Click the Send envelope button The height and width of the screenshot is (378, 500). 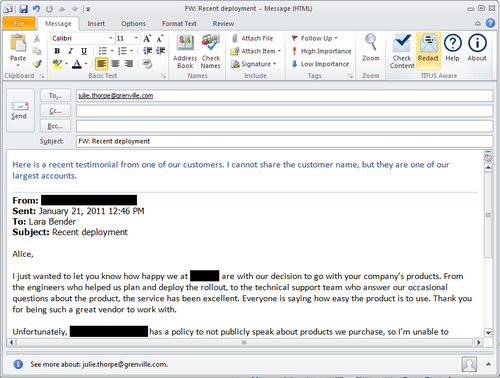(19, 110)
